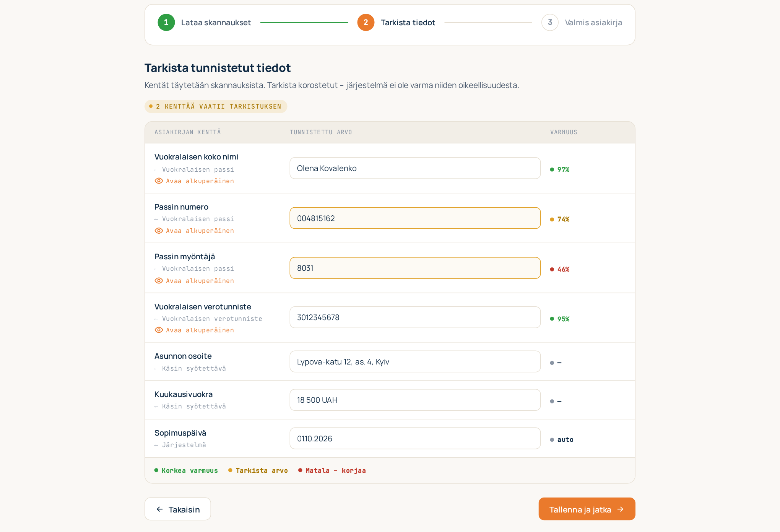Click the Valmis asiakirja step label

593,23
